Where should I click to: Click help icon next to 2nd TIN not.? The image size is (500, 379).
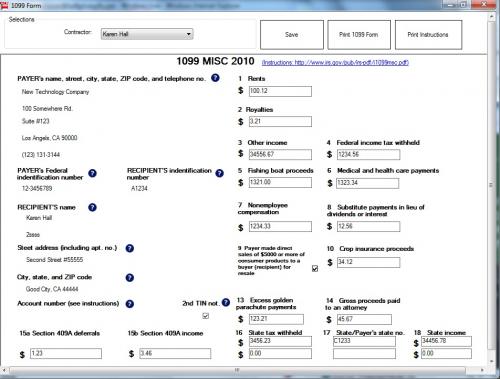coord(226,302)
